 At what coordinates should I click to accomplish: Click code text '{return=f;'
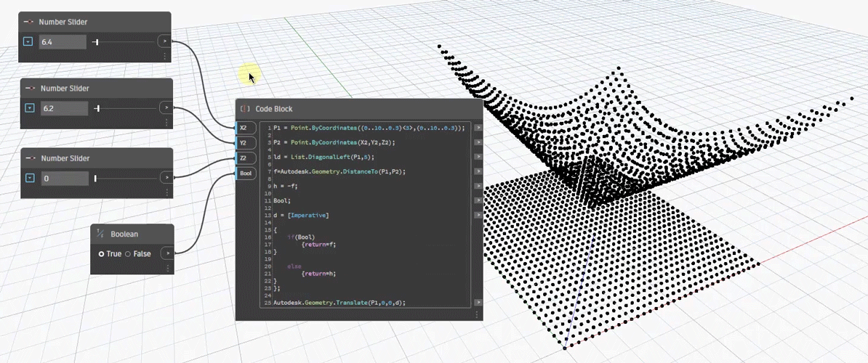(x=319, y=244)
